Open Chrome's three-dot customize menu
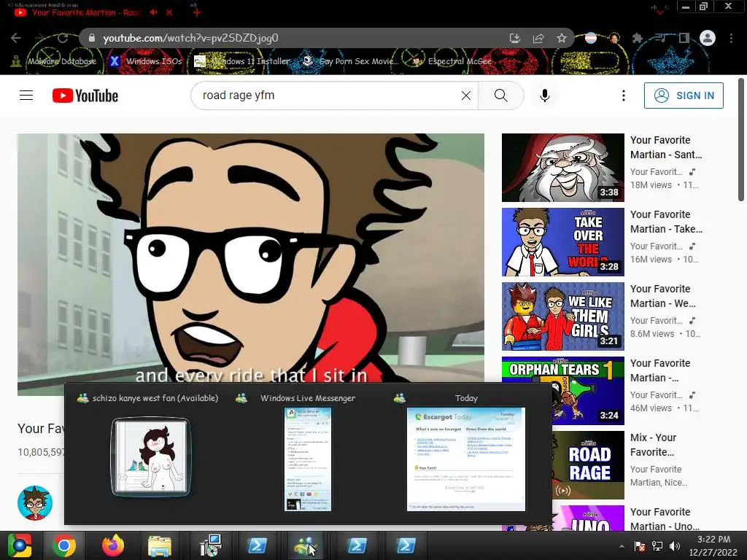This screenshot has height=560, width=747. coord(731,38)
